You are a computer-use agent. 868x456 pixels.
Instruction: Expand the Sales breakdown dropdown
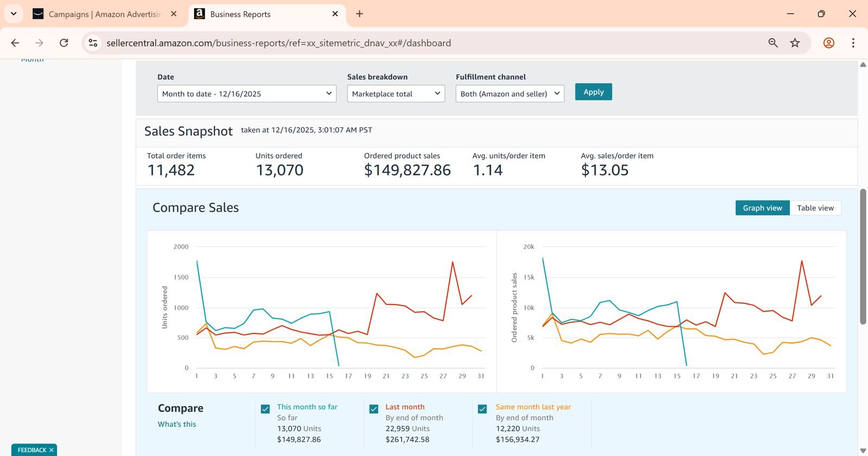(395, 93)
